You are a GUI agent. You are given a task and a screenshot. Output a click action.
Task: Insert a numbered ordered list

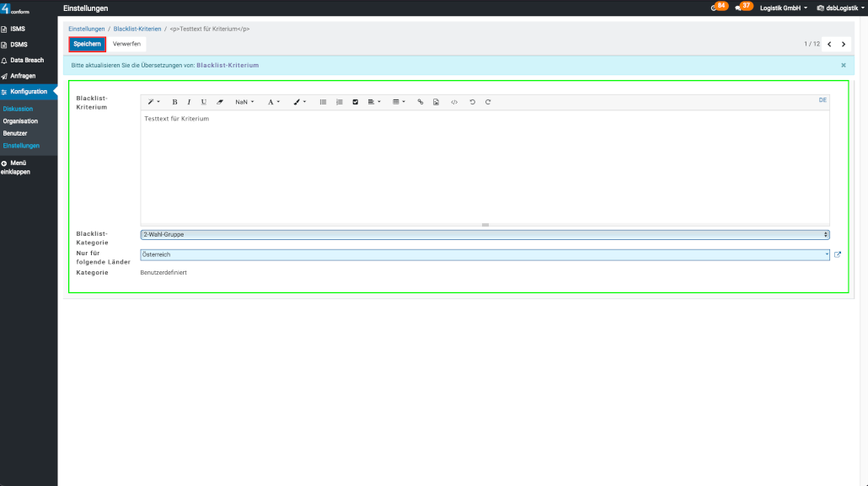point(339,102)
